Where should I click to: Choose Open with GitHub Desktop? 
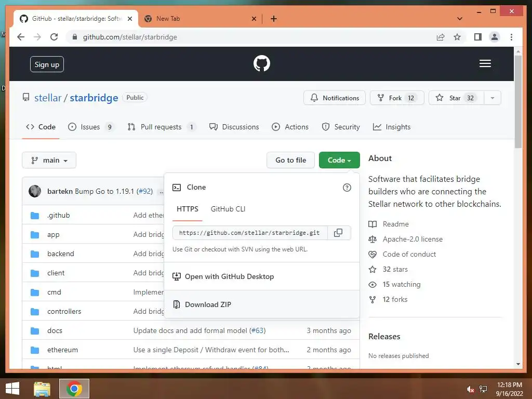coord(262,276)
